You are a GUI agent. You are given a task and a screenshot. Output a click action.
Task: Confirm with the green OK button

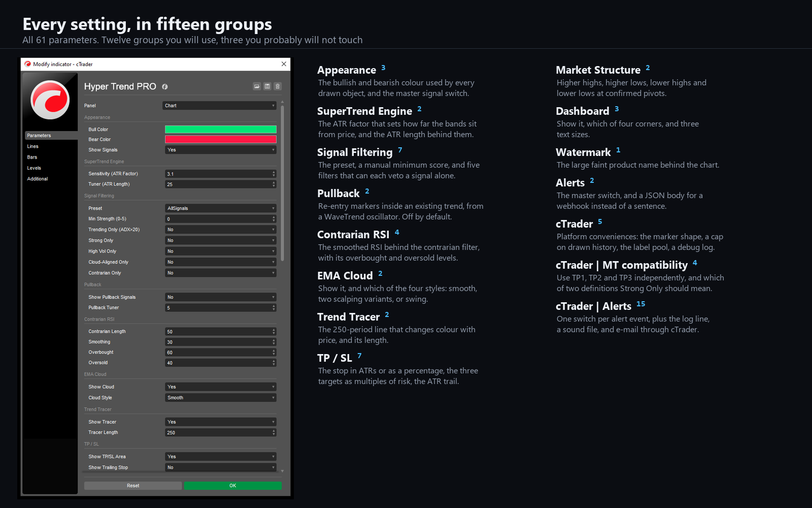[x=232, y=486]
